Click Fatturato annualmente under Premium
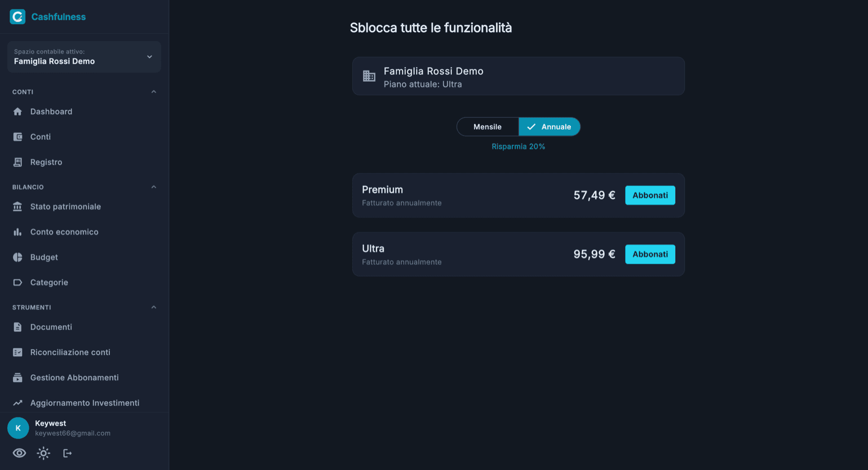 [402, 203]
